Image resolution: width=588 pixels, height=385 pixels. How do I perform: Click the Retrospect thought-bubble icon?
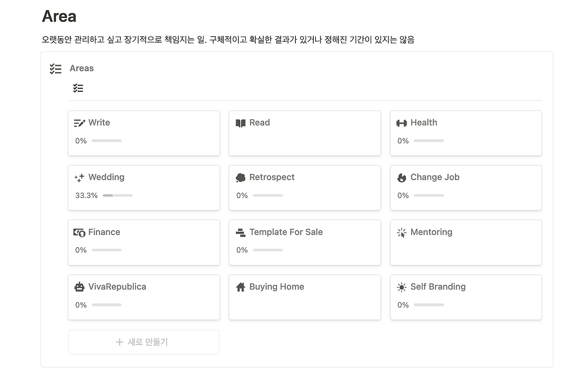point(240,177)
